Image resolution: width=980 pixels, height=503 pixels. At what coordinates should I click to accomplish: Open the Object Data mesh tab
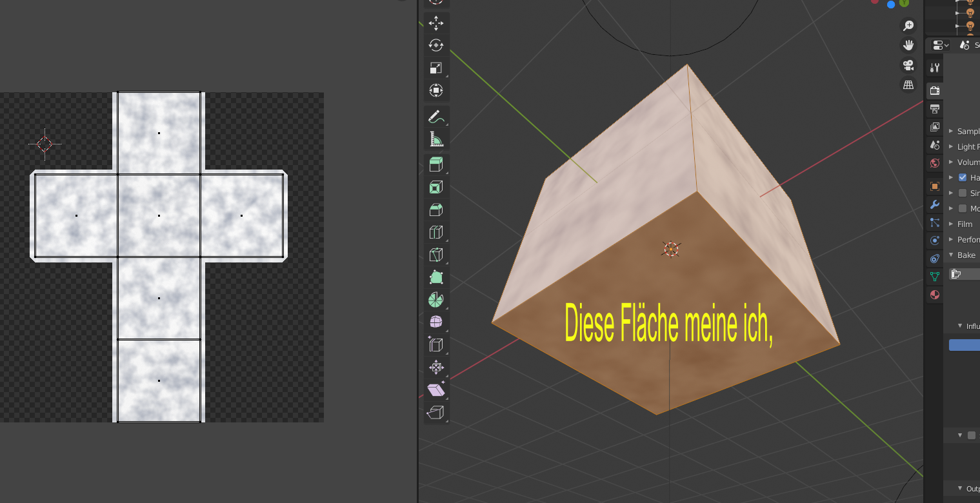pyautogui.click(x=934, y=277)
